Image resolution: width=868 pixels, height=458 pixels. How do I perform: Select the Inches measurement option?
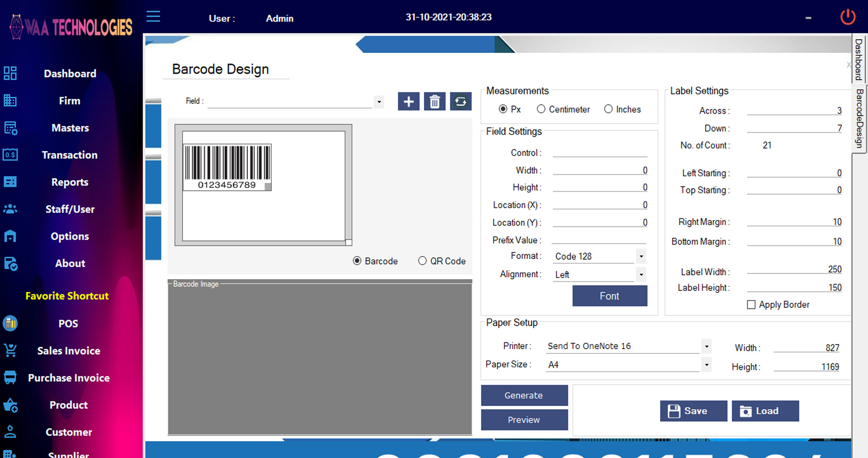(608, 109)
